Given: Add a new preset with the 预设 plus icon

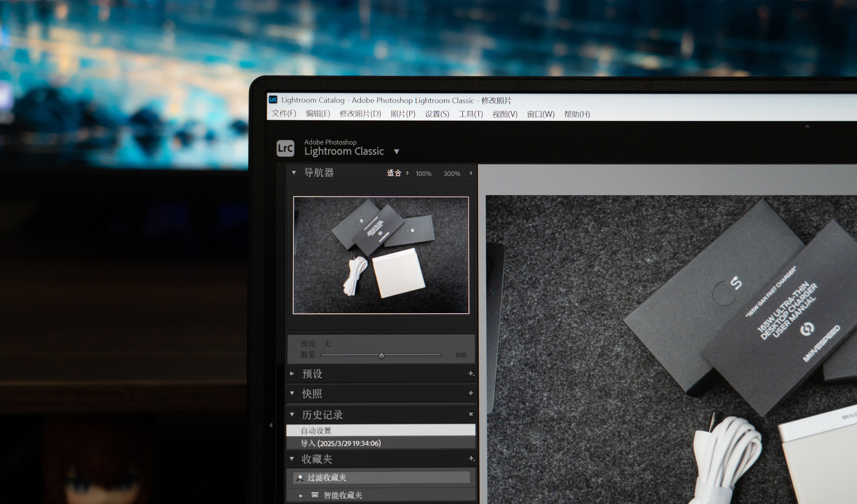Looking at the screenshot, I should point(471,373).
